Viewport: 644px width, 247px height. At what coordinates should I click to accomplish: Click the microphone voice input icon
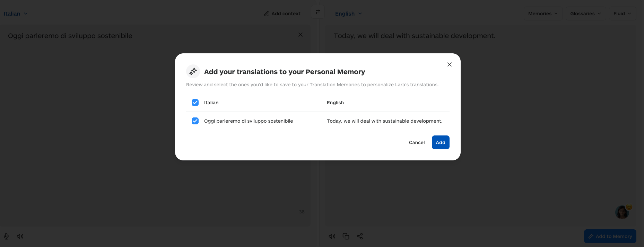6,236
